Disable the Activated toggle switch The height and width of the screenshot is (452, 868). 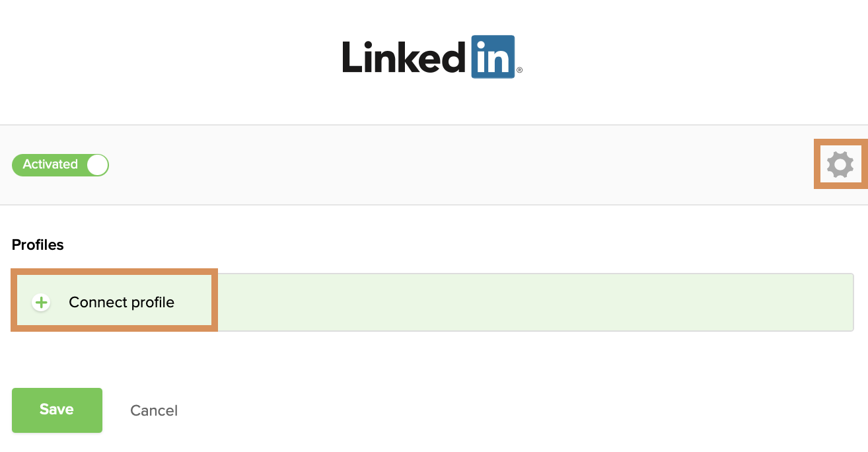[x=60, y=165]
